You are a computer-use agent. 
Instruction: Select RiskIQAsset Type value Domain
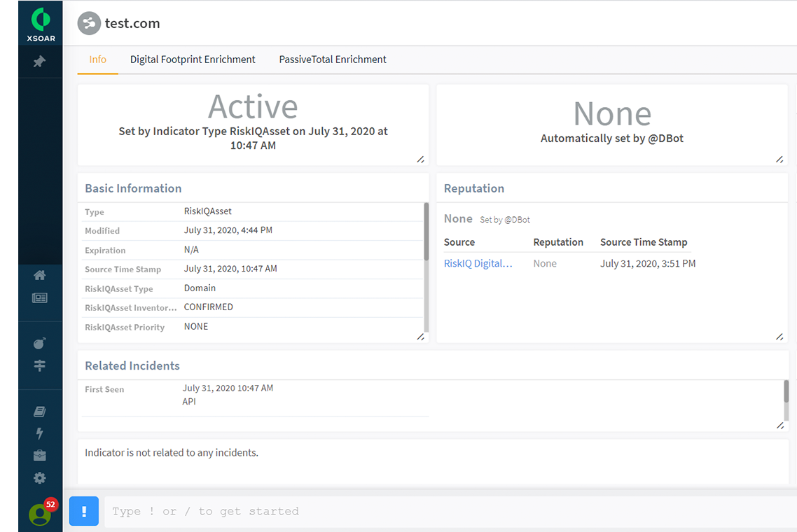pyautogui.click(x=200, y=288)
